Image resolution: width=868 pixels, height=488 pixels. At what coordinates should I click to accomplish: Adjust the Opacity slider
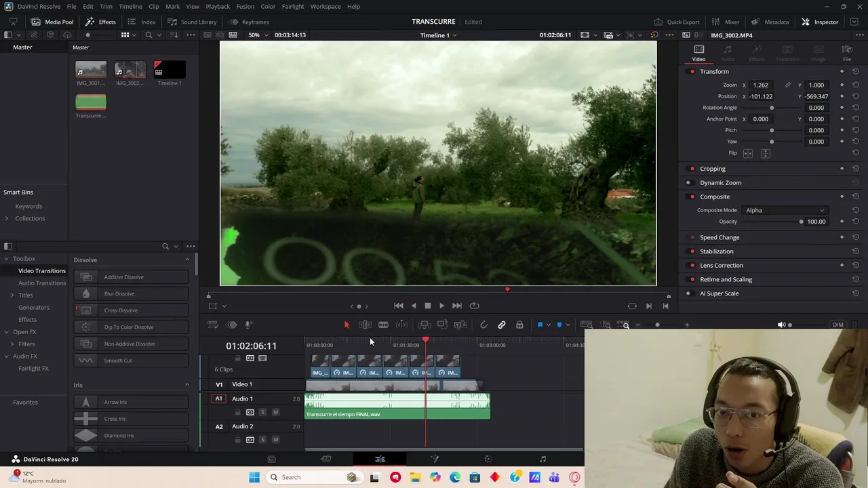[801, 222]
